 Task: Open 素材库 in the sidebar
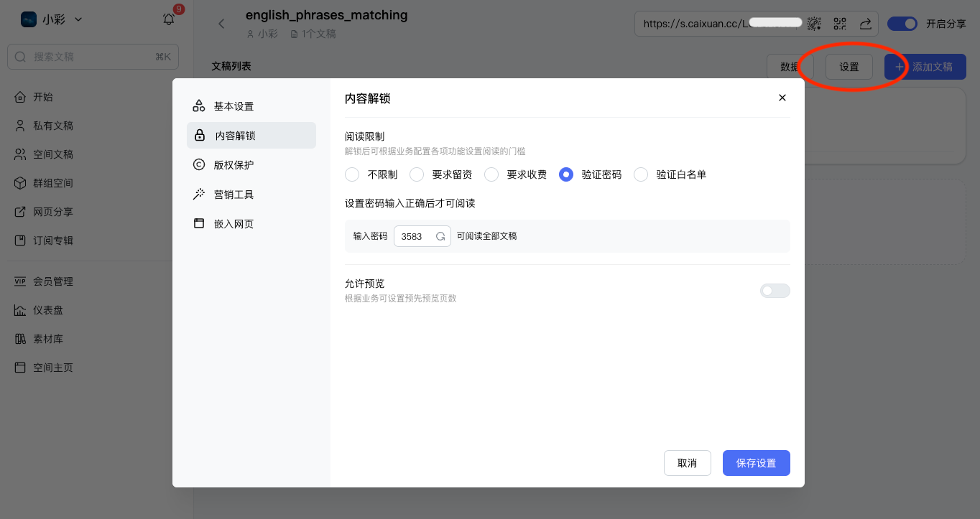[x=48, y=339]
